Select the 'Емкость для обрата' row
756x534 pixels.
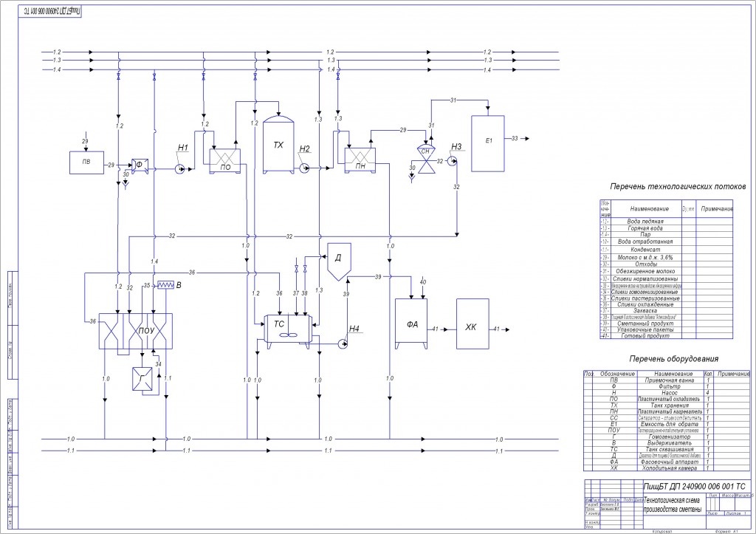pyautogui.click(x=667, y=425)
